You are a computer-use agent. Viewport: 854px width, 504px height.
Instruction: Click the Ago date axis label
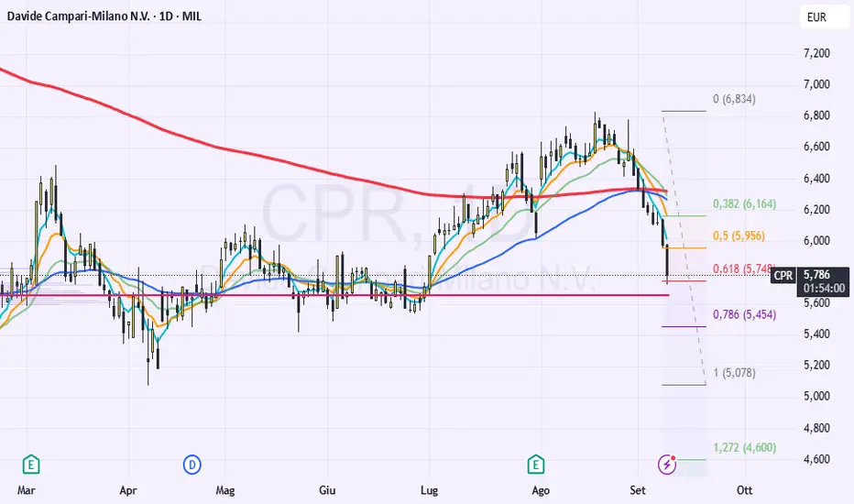coord(541,490)
